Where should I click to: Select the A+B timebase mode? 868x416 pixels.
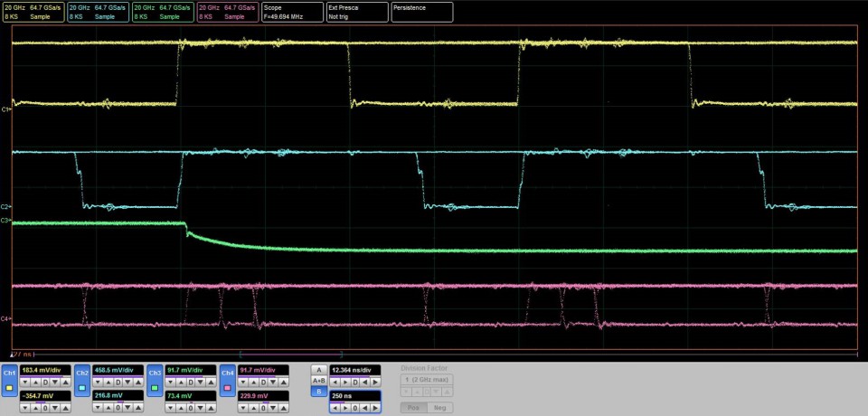(317, 382)
